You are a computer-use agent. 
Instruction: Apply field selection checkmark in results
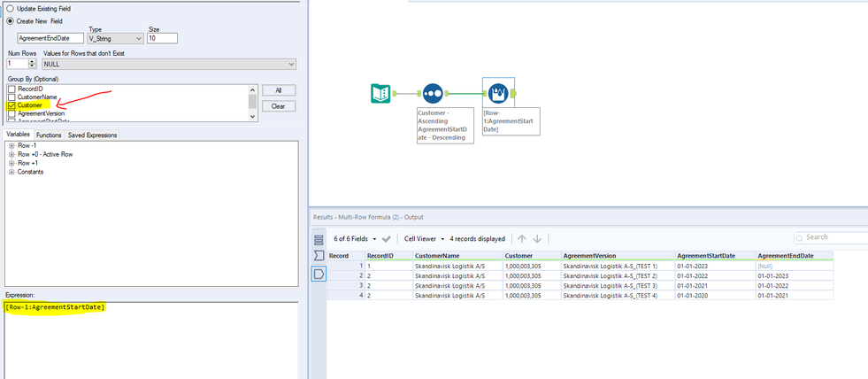click(x=387, y=239)
